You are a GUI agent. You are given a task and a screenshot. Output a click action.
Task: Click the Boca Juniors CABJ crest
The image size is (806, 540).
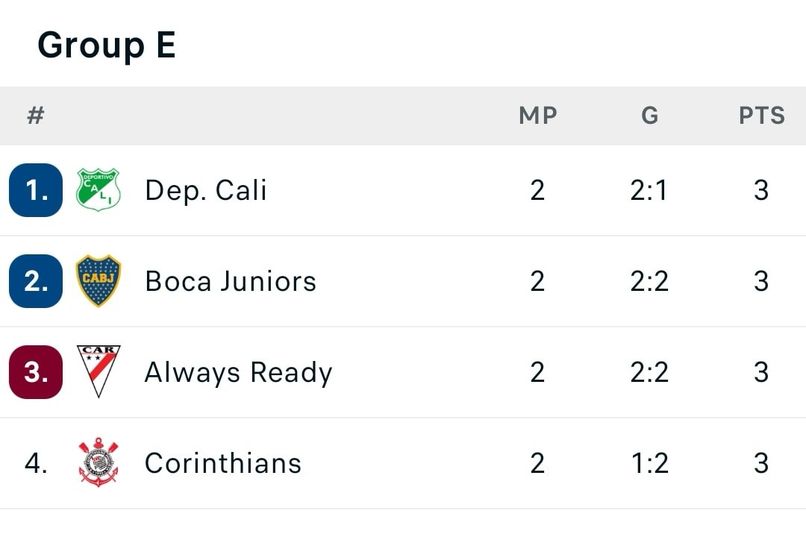pyautogui.click(x=98, y=281)
